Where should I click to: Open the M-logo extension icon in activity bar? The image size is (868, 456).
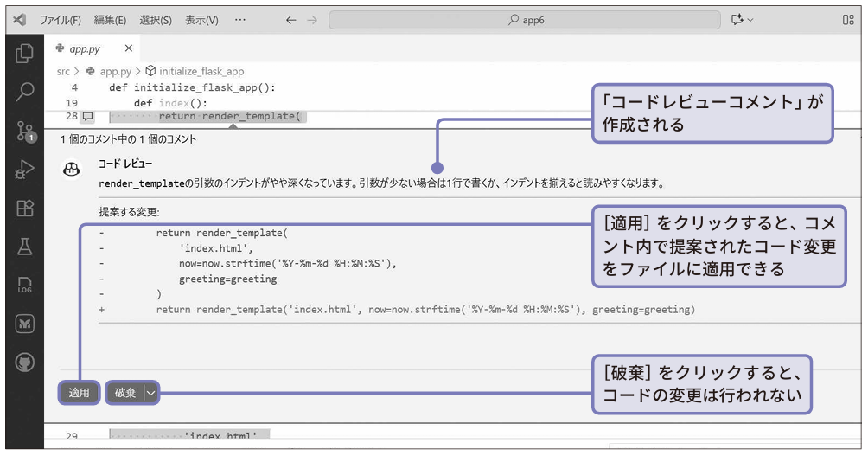[x=24, y=324]
